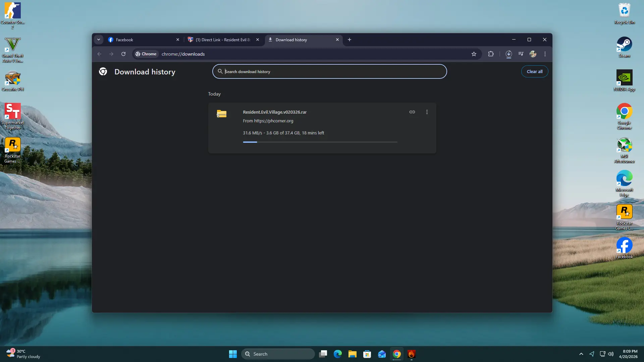Open Facebook desktop shortcut
644x362 pixels.
(624, 248)
